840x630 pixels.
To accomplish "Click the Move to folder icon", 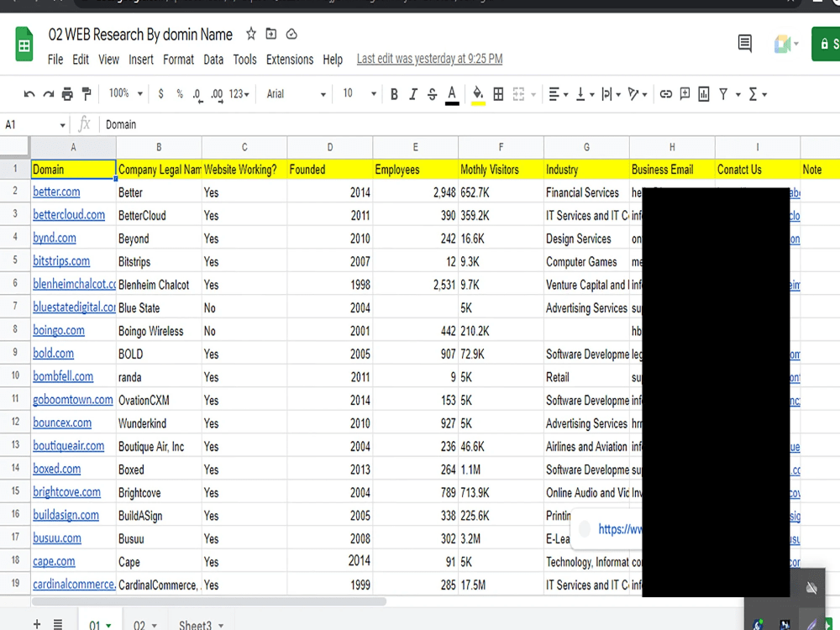I will pos(271,34).
